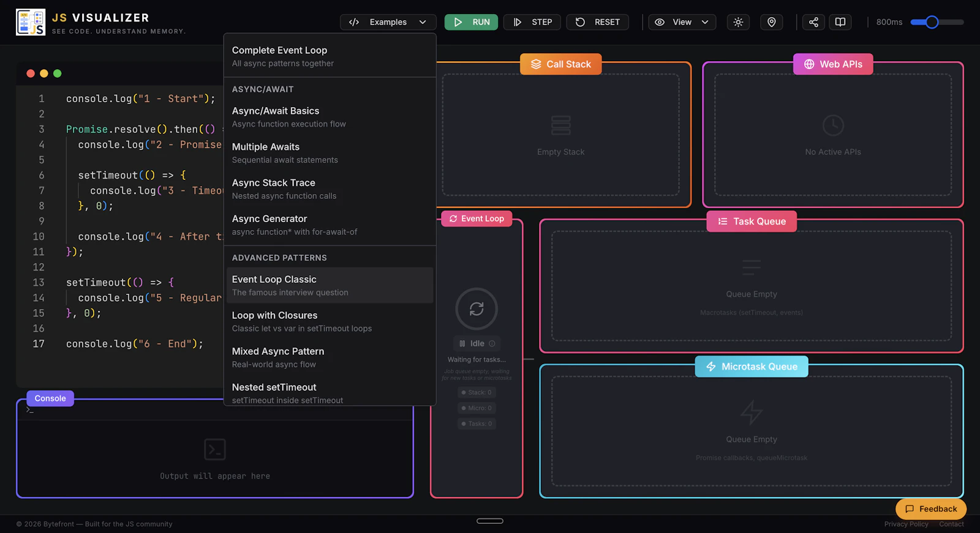
Task: Click the yellow dot in editor header
Action: [x=44, y=73]
